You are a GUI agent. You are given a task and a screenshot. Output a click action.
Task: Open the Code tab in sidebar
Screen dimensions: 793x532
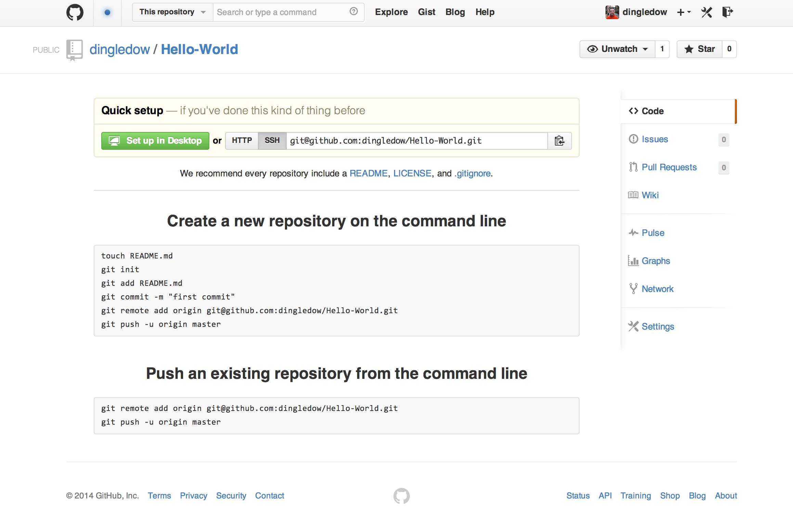pos(678,111)
